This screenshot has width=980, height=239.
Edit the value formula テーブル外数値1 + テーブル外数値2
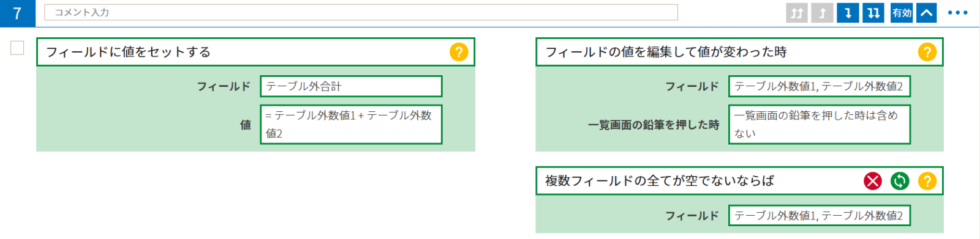(x=351, y=124)
